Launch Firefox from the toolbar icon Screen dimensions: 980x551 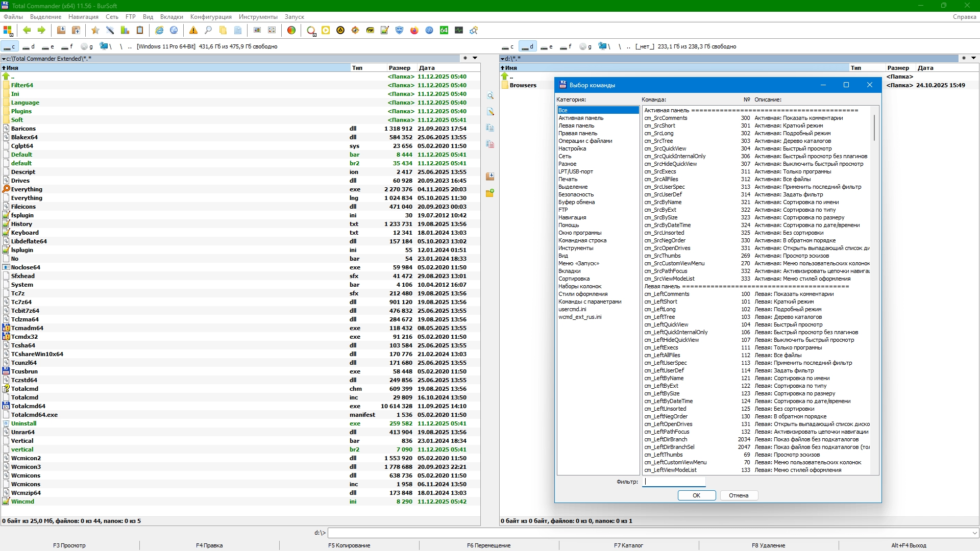414,31
